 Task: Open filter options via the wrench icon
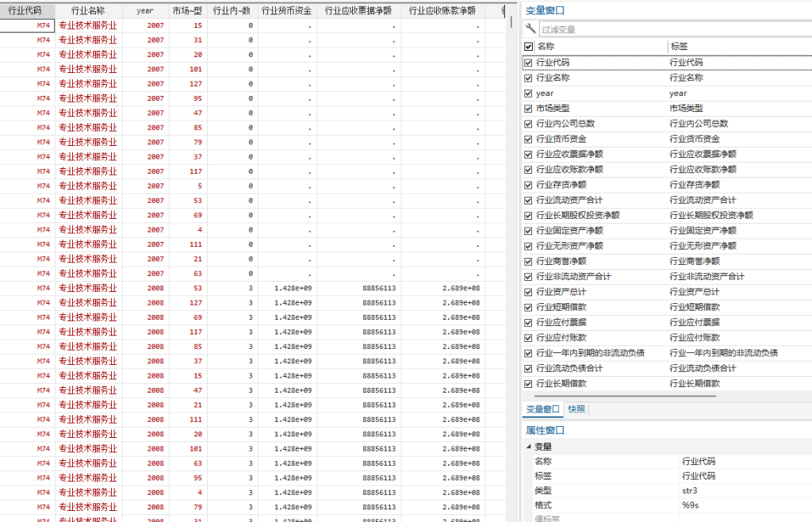[530, 27]
